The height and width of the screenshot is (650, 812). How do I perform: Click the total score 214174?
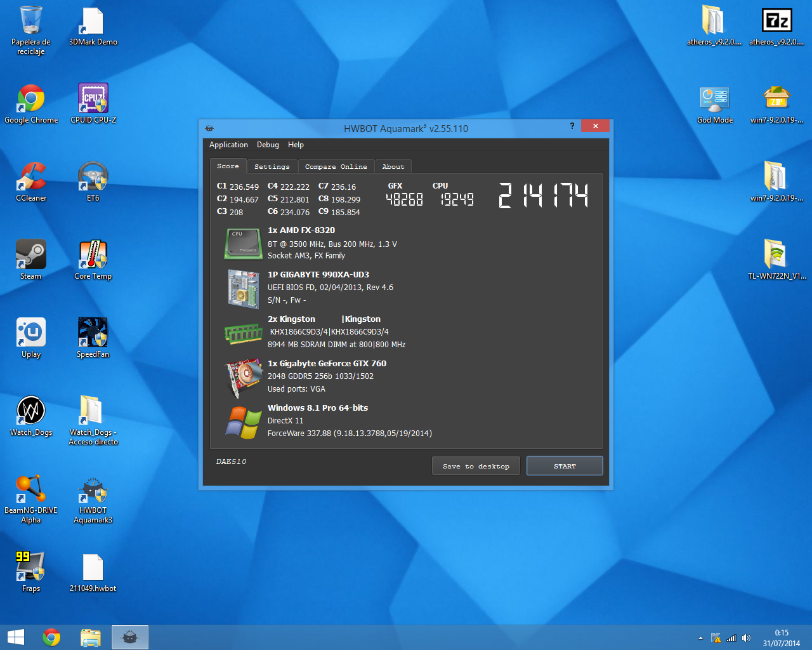click(544, 196)
